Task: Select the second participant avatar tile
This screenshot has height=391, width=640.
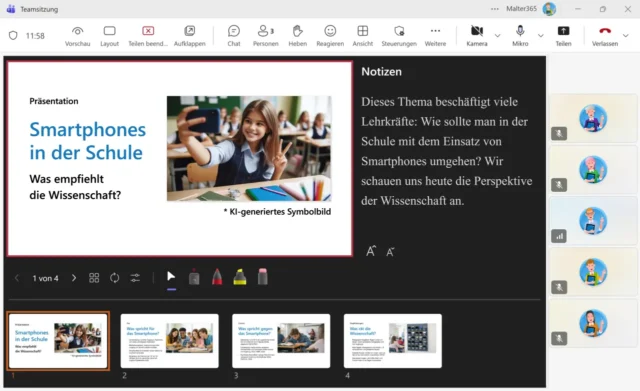Action: click(593, 169)
